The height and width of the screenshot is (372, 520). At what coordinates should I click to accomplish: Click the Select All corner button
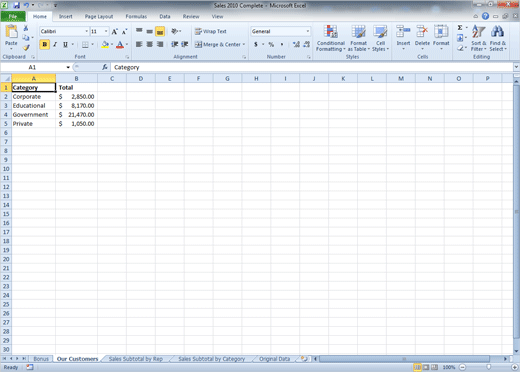click(6, 79)
